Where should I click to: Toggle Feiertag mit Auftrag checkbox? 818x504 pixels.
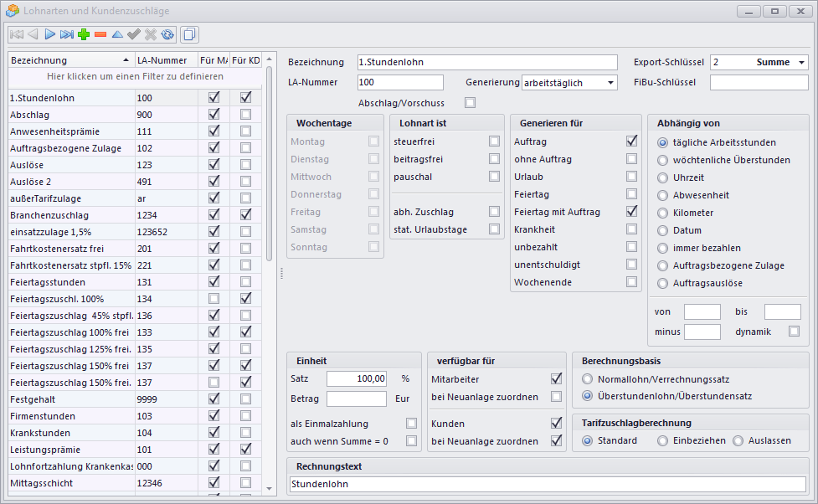pyautogui.click(x=631, y=211)
